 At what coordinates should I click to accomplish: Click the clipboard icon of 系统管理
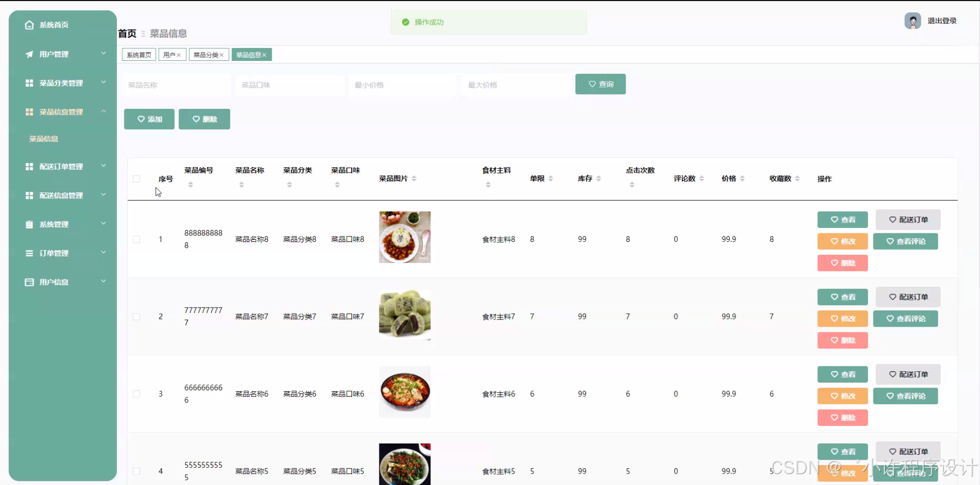29,224
